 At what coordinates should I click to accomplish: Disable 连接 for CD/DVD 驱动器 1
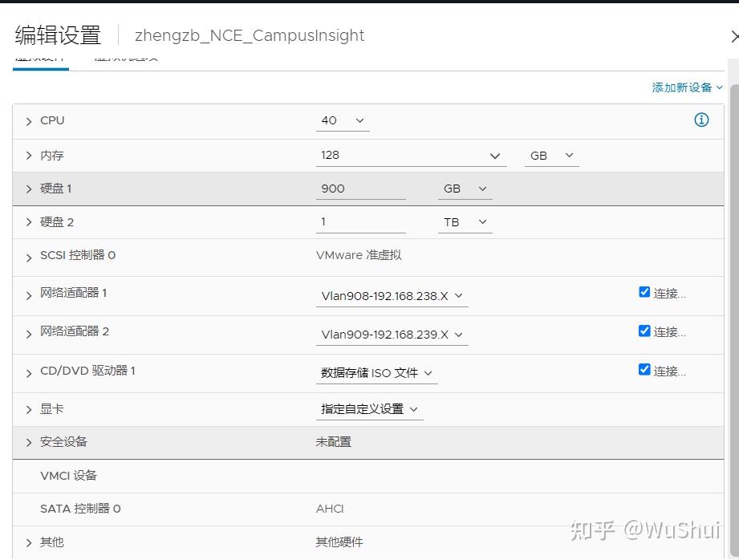(x=644, y=368)
